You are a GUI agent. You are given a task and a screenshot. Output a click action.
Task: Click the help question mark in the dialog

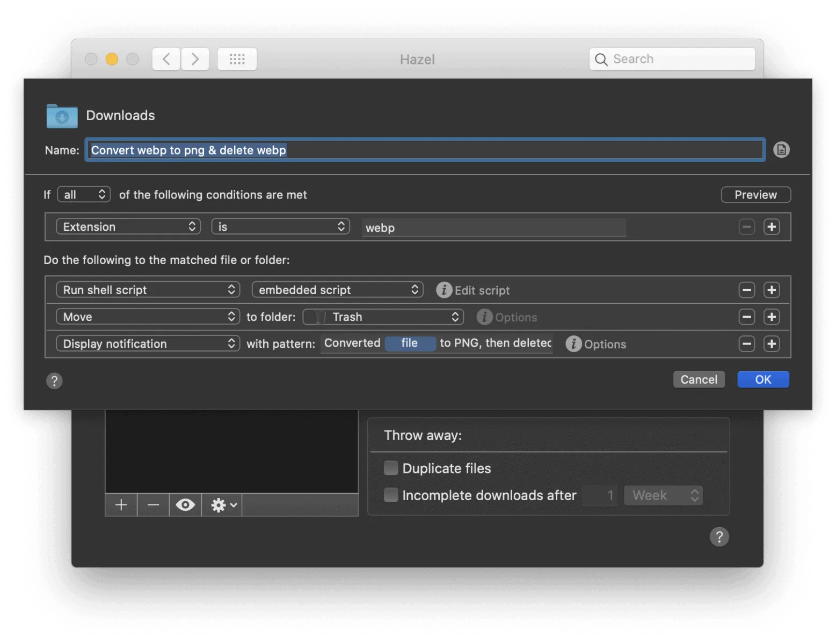coord(54,381)
